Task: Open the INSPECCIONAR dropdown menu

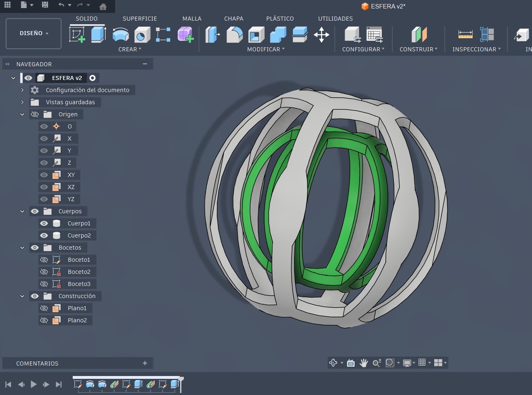Action: coord(477,49)
